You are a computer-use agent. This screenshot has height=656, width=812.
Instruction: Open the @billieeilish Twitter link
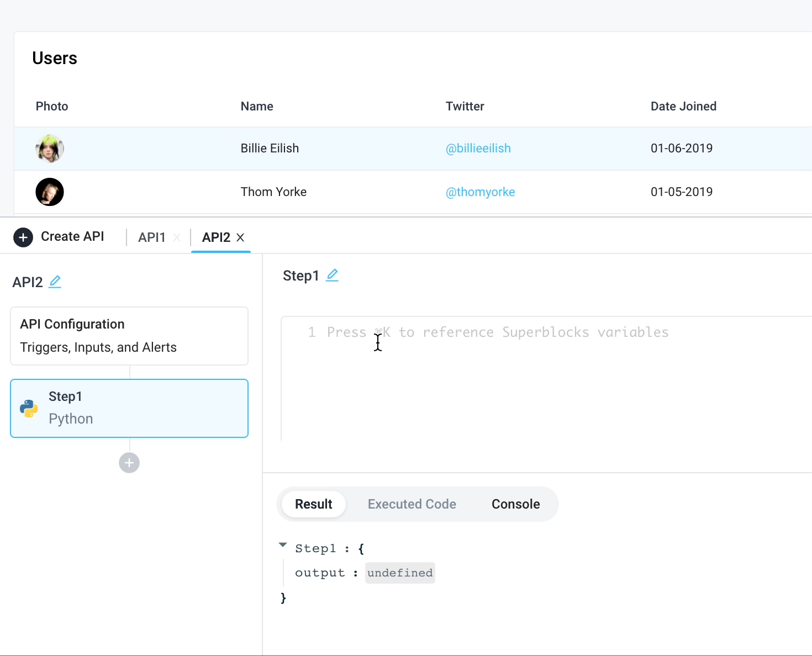pyautogui.click(x=478, y=149)
